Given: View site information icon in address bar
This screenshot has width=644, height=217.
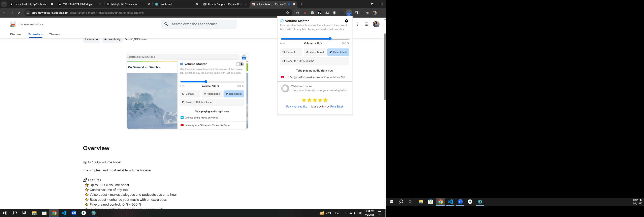Looking at the screenshot, I should (x=28, y=13).
